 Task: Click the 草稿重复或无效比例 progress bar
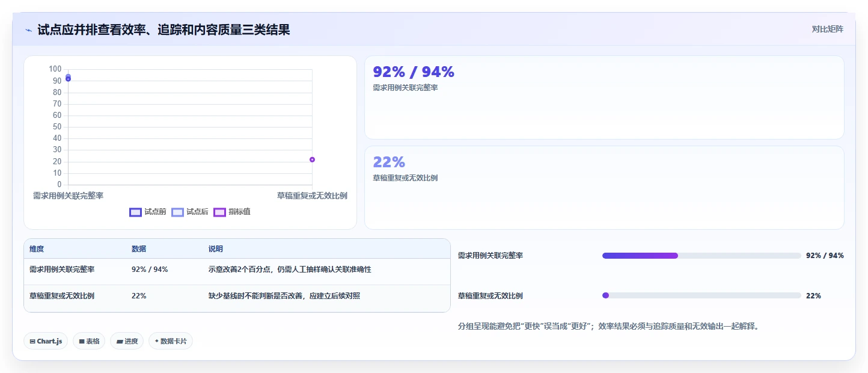[x=701, y=295]
